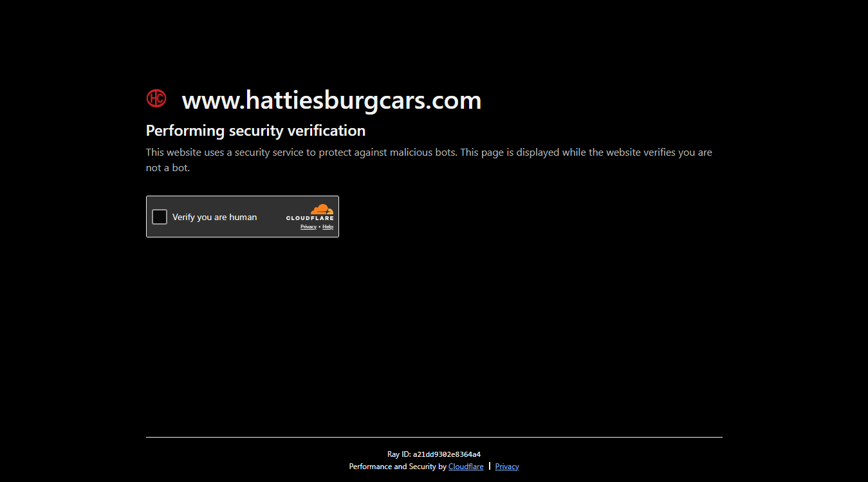Check the 'Verify you are human' checkbox

point(160,217)
